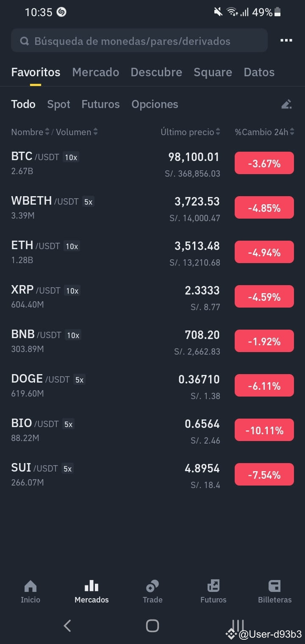Filter favorites by Spot

[x=59, y=104]
